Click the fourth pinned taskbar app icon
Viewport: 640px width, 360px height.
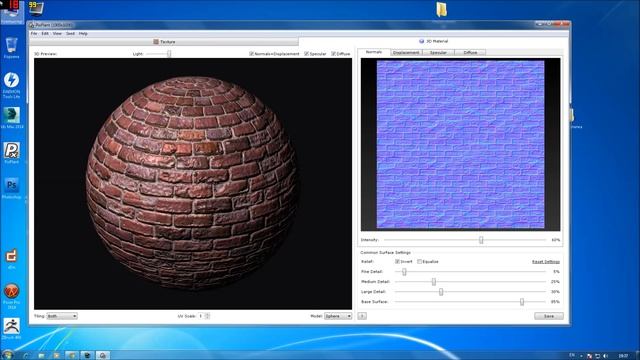pyautogui.click(x=72, y=356)
